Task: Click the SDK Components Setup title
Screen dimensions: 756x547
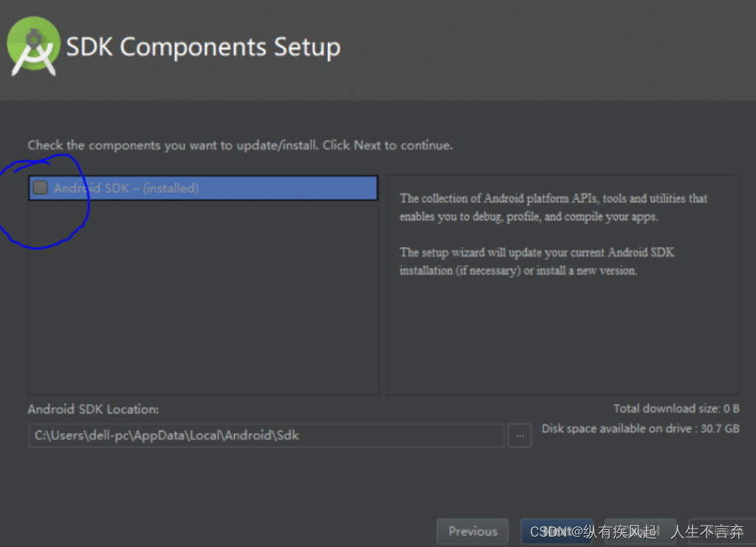Action: click(x=202, y=47)
